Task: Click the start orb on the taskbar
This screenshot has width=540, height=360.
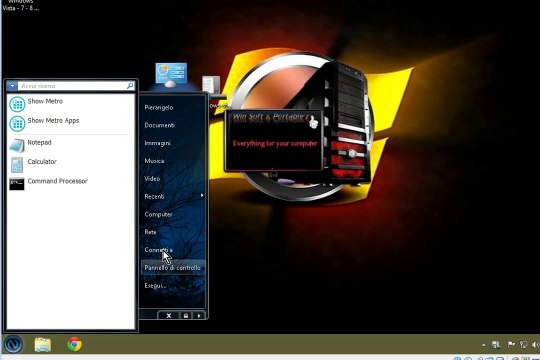Action: [x=13, y=344]
